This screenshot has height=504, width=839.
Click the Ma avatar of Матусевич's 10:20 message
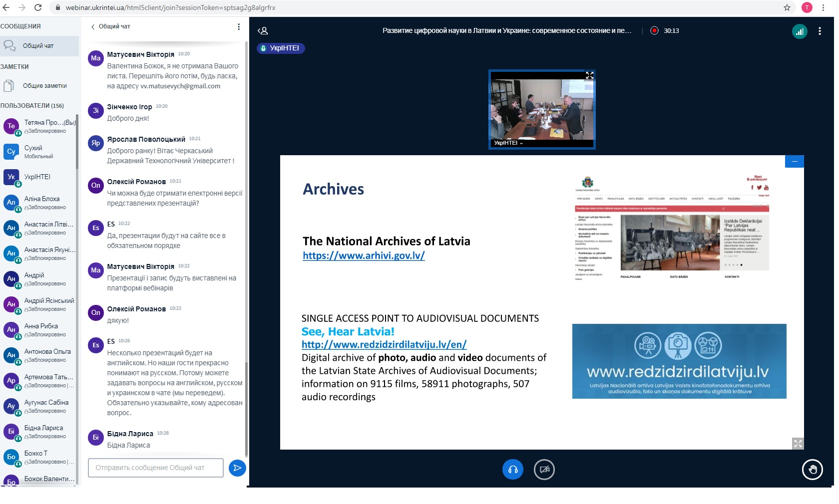pyautogui.click(x=96, y=58)
